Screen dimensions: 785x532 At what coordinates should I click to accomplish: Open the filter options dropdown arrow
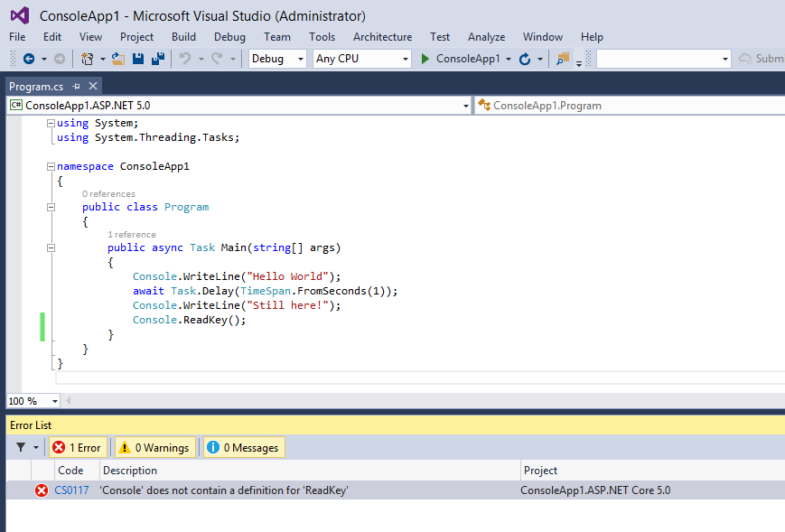pyautogui.click(x=36, y=447)
